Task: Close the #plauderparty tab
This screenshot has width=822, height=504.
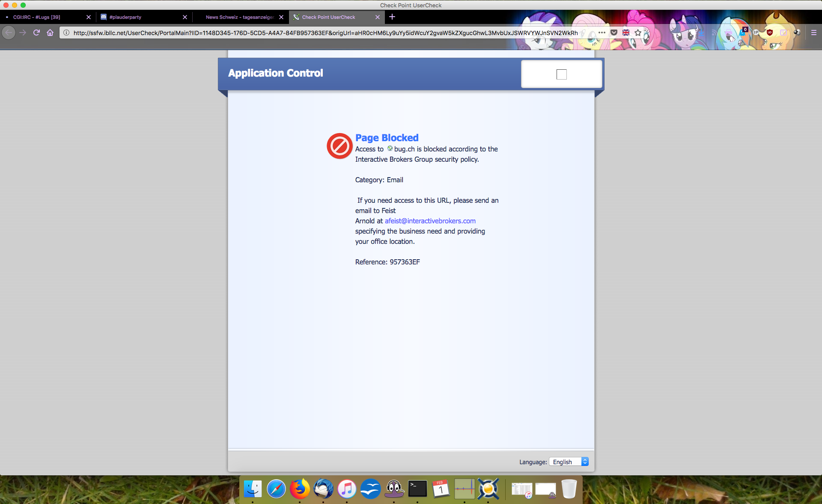Action: tap(185, 17)
